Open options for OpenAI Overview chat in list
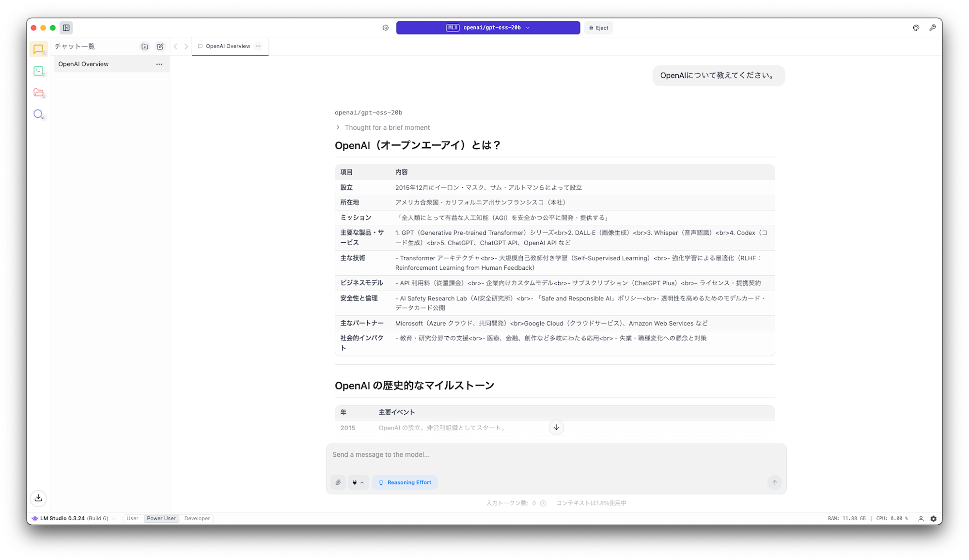The height and width of the screenshot is (560, 969). point(159,64)
